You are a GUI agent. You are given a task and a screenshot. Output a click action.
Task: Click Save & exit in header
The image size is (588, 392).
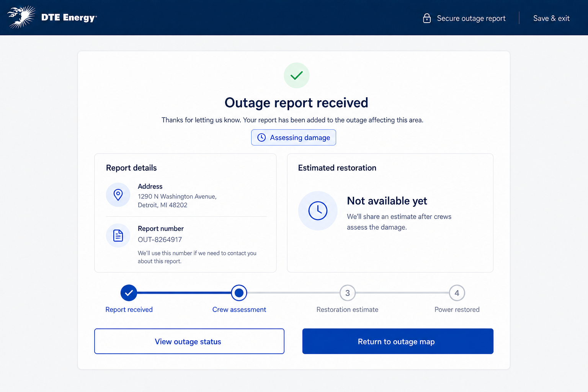551,18
